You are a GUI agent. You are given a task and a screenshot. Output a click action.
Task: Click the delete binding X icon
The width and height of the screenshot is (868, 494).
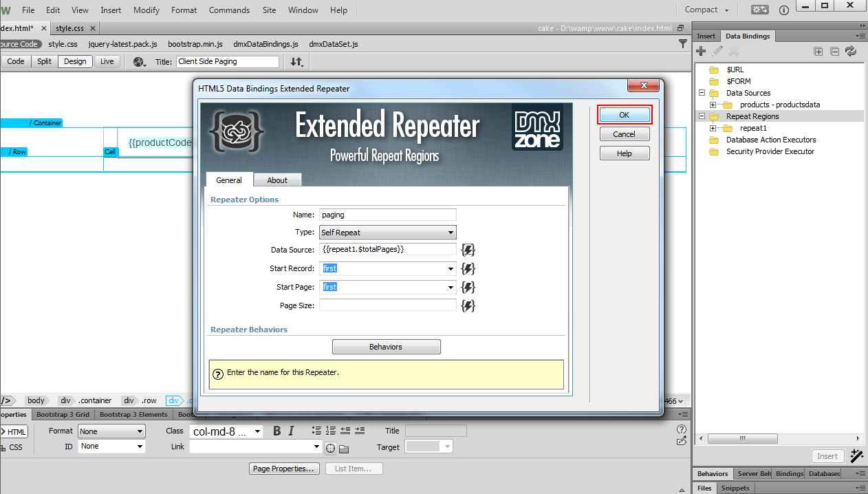tap(734, 51)
